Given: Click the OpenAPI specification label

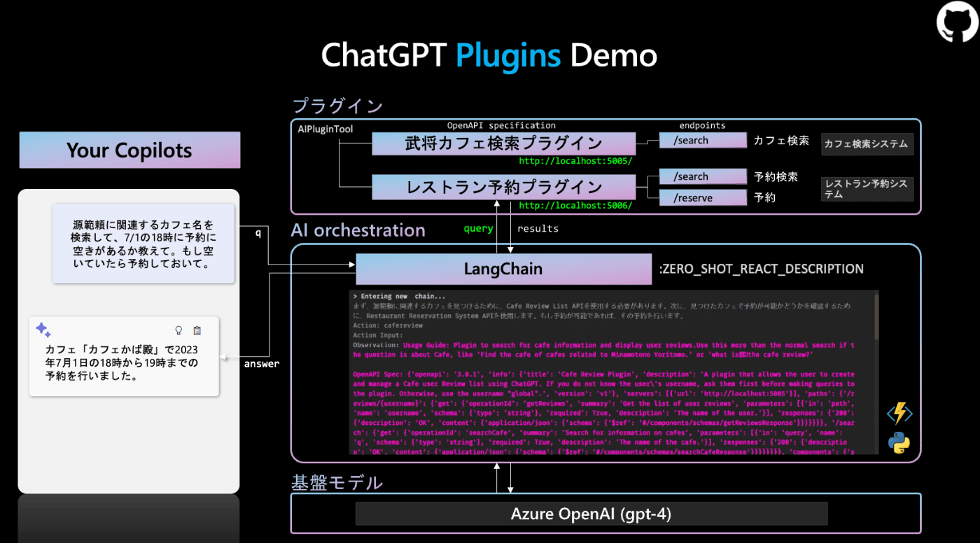Looking at the screenshot, I should (x=501, y=125).
